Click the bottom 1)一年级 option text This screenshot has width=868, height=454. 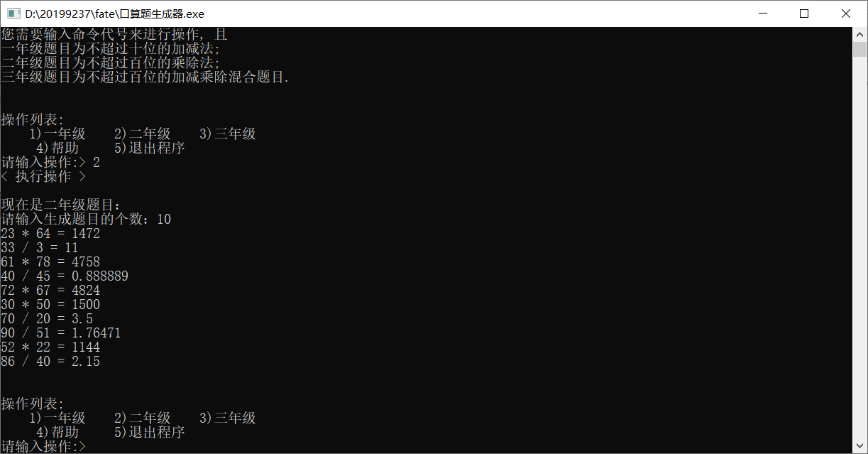(57, 418)
